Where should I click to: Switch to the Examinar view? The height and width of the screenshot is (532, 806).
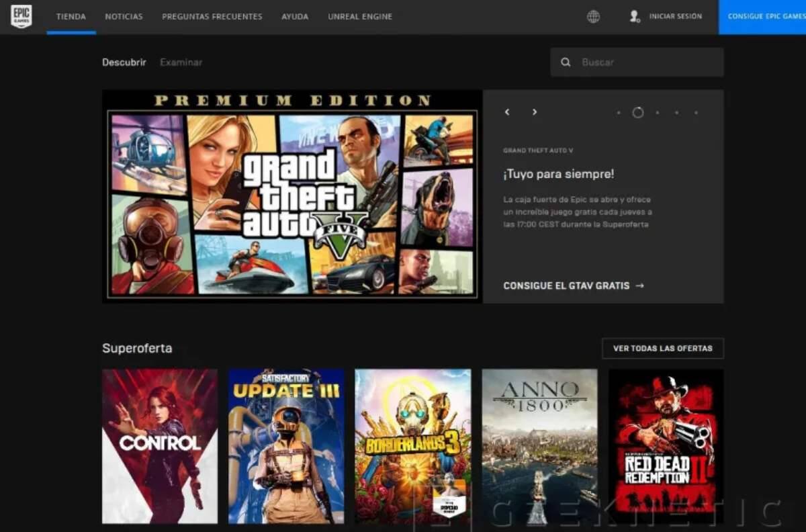(x=181, y=62)
